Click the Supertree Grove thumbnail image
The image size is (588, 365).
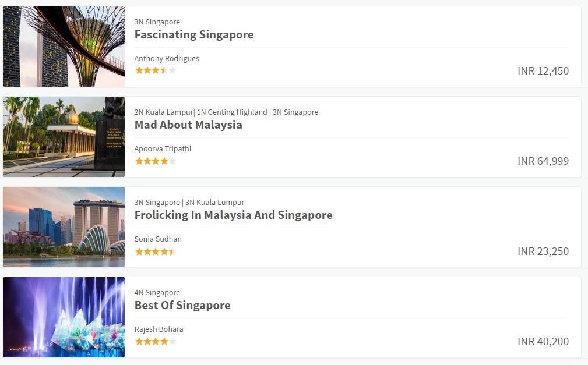click(64, 47)
